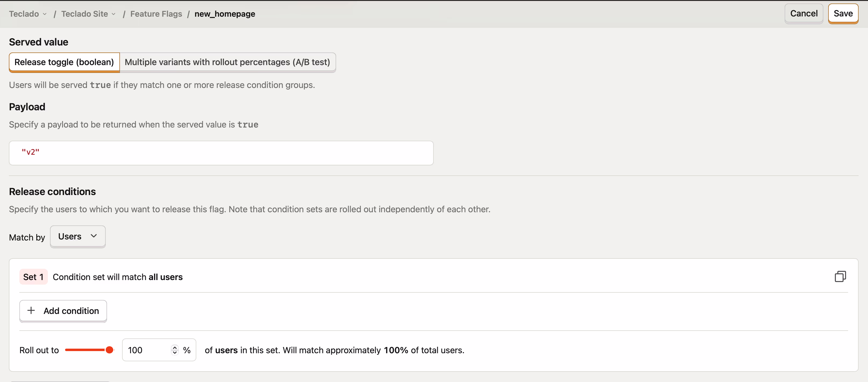Open the Match by Users dropdown

pos(77,236)
